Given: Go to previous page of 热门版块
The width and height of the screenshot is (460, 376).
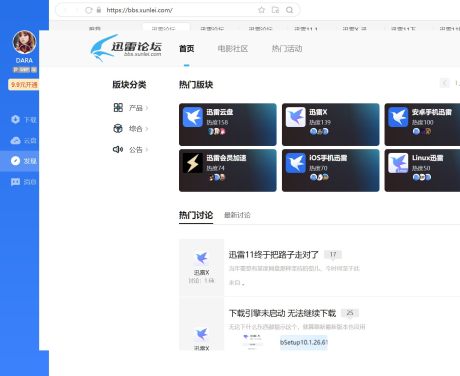Looking at the screenshot, I should click(444, 83).
